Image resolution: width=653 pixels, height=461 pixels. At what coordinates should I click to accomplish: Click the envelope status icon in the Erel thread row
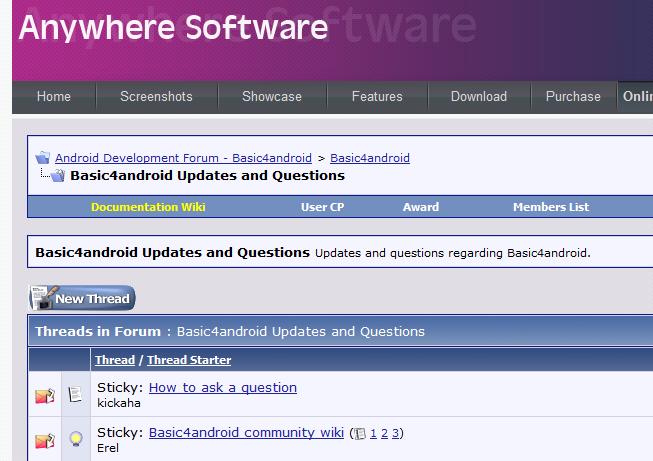pyautogui.click(x=45, y=441)
